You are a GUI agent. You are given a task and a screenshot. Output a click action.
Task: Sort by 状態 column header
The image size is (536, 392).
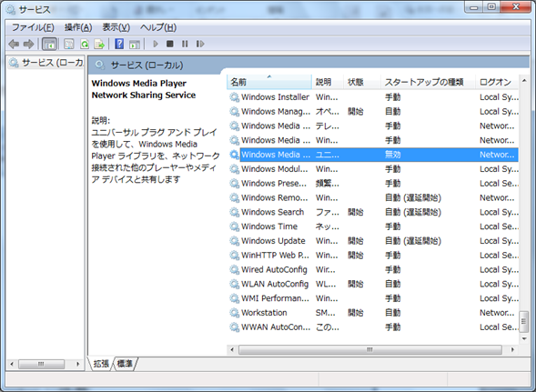[361, 82]
